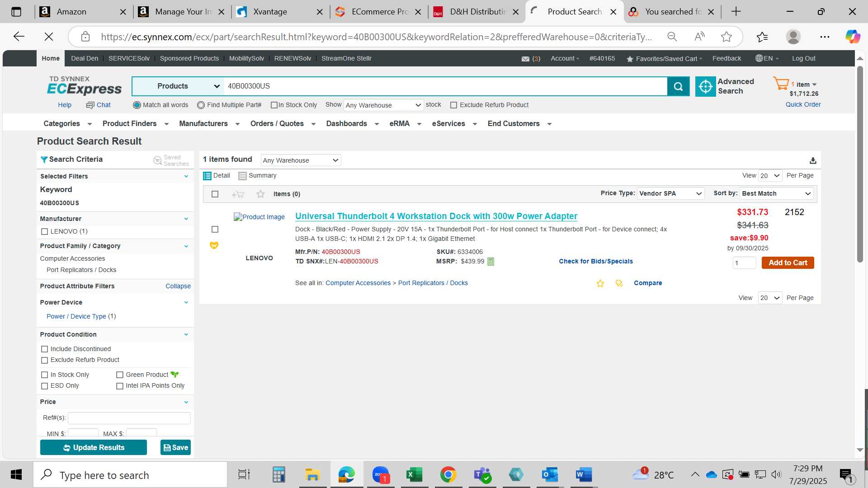Click the messages envelope icon
The height and width of the screenshot is (488, 868).
point(525,59)
